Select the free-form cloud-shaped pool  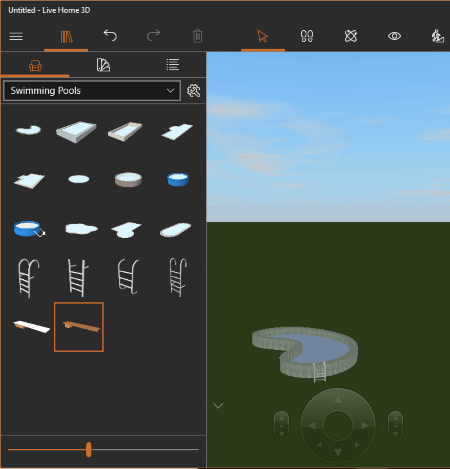tap(81, 229)
